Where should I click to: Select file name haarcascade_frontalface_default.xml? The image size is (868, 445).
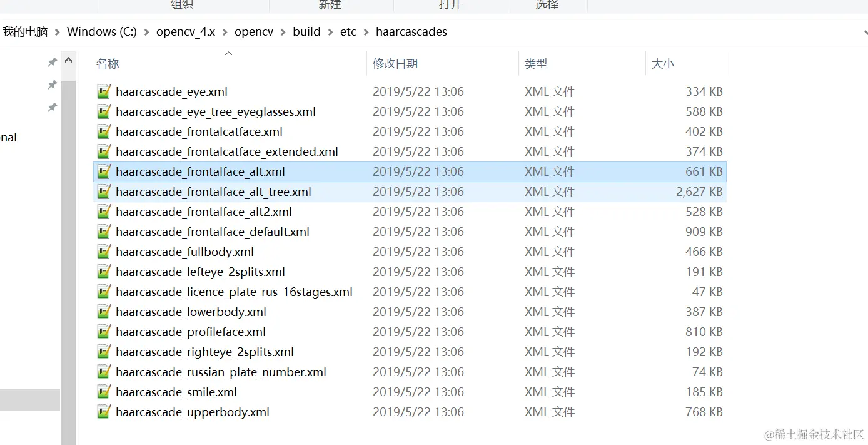[x=213, y=232]
